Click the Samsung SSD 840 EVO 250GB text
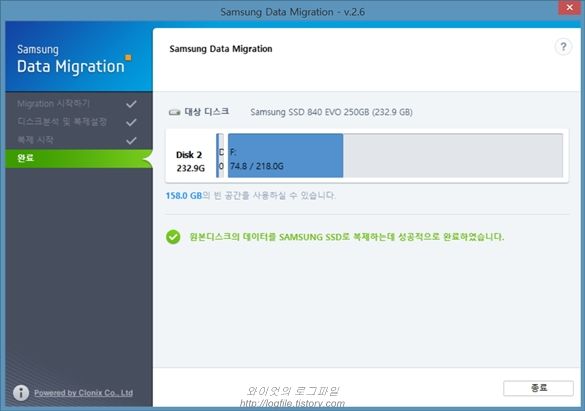 coord(331,112)
